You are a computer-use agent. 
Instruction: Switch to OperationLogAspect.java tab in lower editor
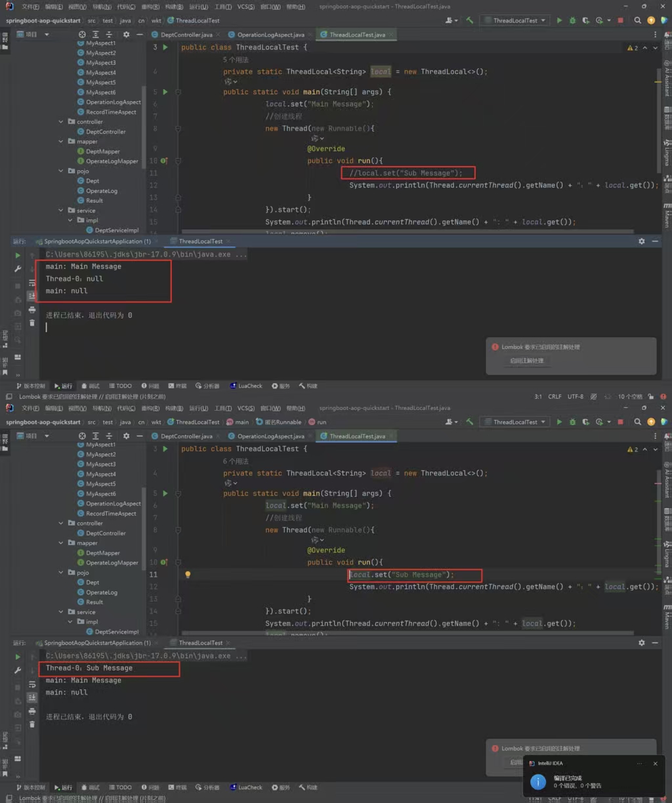[270, 436]
